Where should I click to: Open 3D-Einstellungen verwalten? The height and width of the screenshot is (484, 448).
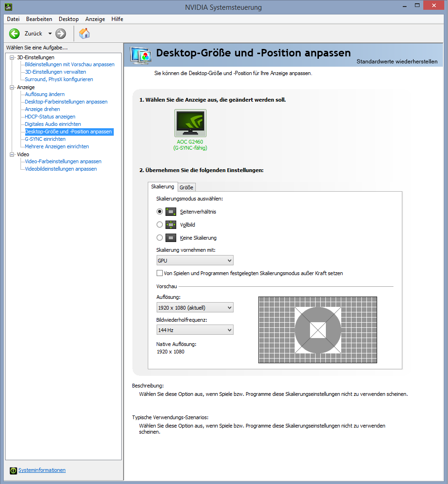[x=55, y=72]
